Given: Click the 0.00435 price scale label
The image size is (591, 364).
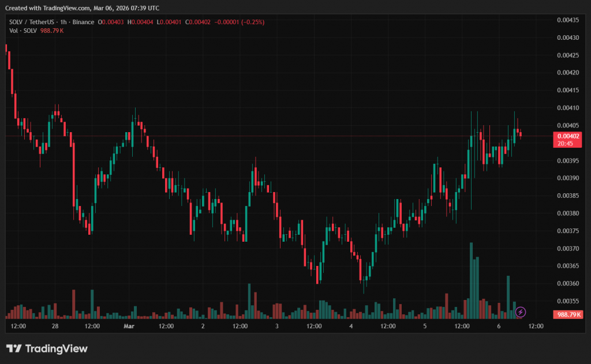Looking at the screenshot, I should 568,20.
